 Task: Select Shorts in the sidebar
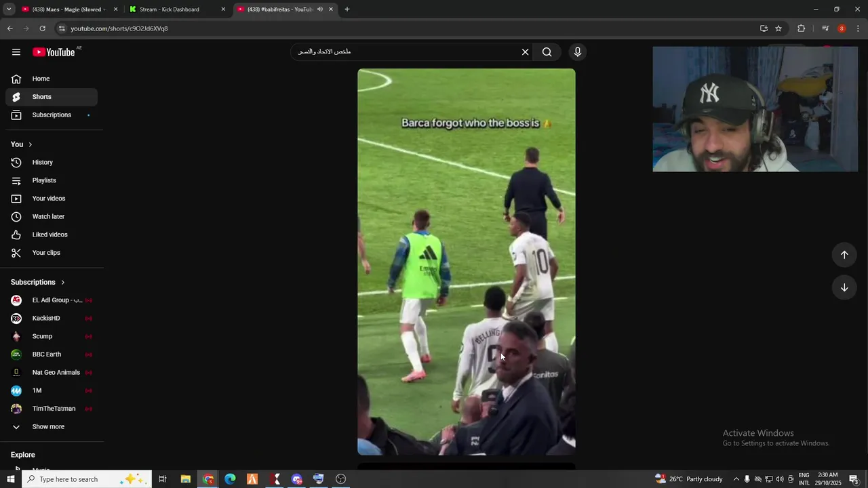(x=52, y=97)
